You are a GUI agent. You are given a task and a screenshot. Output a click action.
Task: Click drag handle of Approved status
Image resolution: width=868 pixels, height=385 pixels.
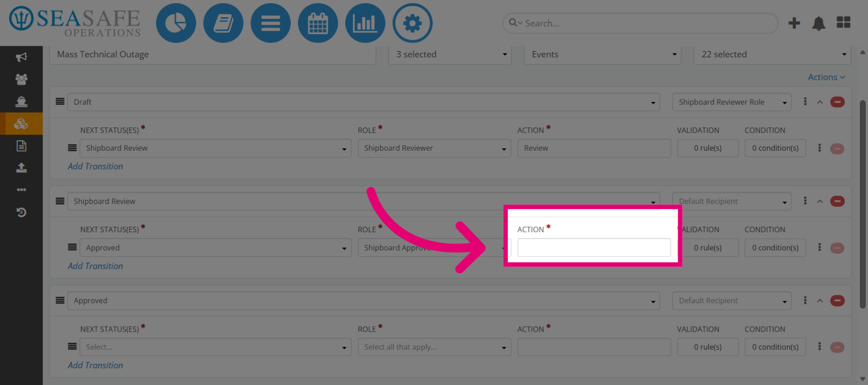coord(60,300)
